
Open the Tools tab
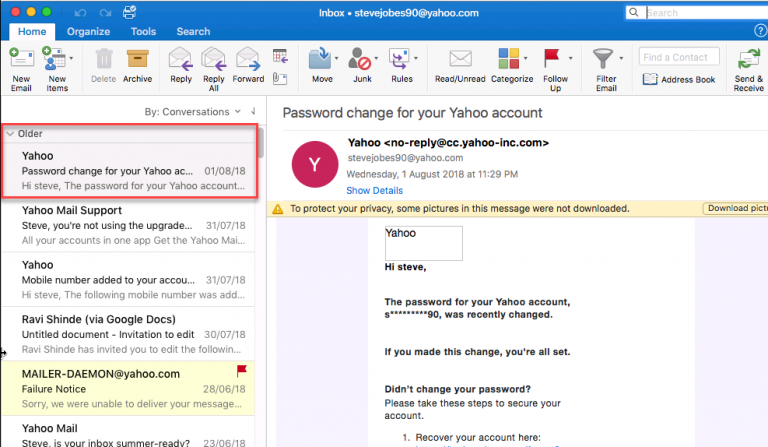(x=143, y=31)
